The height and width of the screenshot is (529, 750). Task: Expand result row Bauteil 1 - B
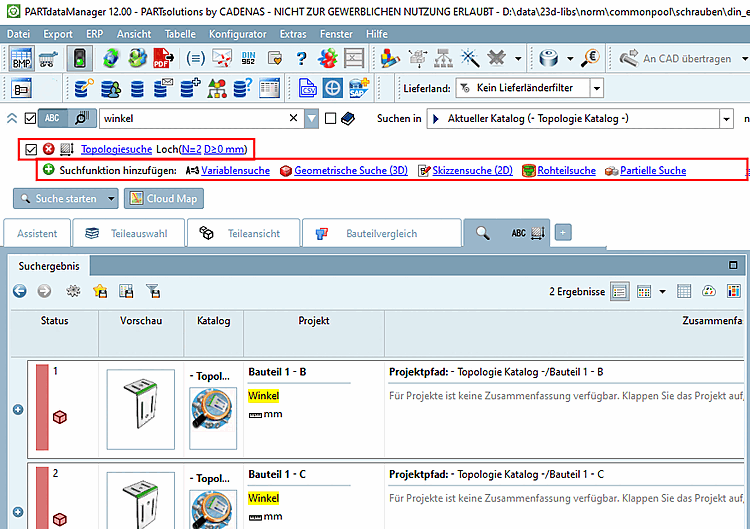click(18, 410)
